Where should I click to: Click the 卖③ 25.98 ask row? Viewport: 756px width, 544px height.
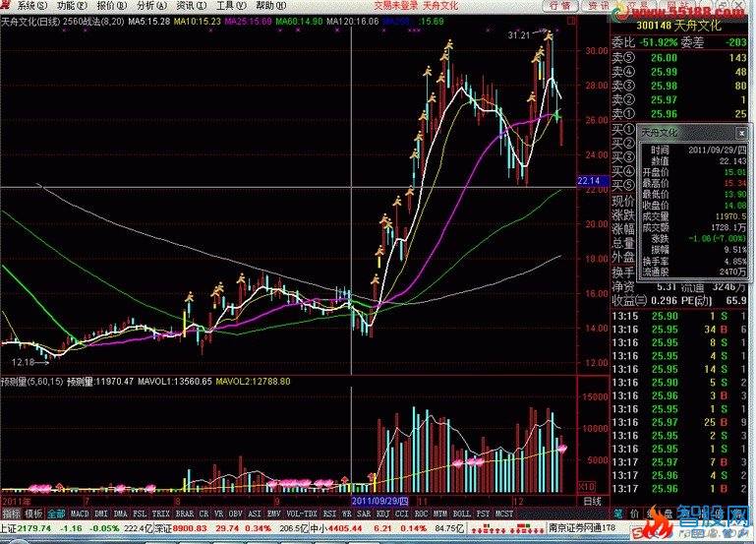679,86
